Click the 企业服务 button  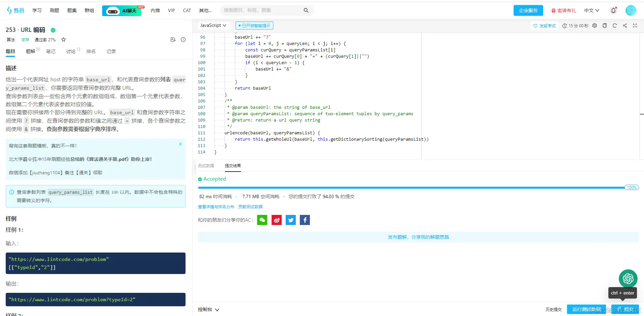tap(528, 10)
